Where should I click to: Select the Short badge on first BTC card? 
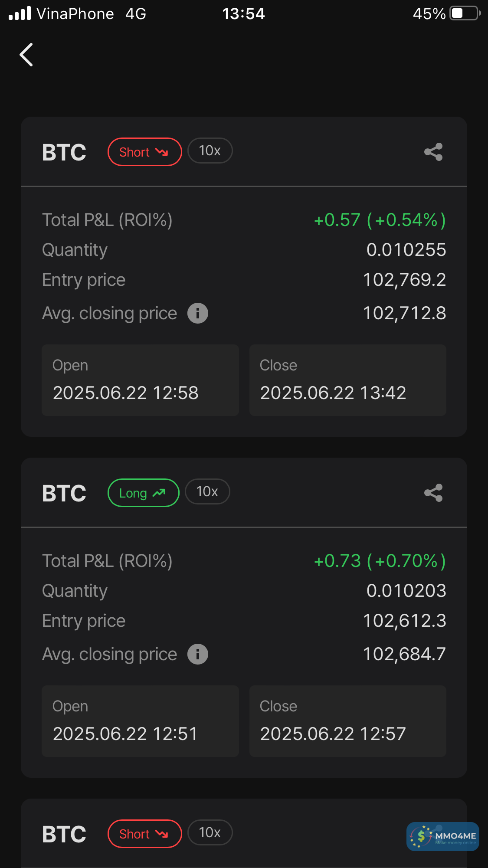coord(144,152)
